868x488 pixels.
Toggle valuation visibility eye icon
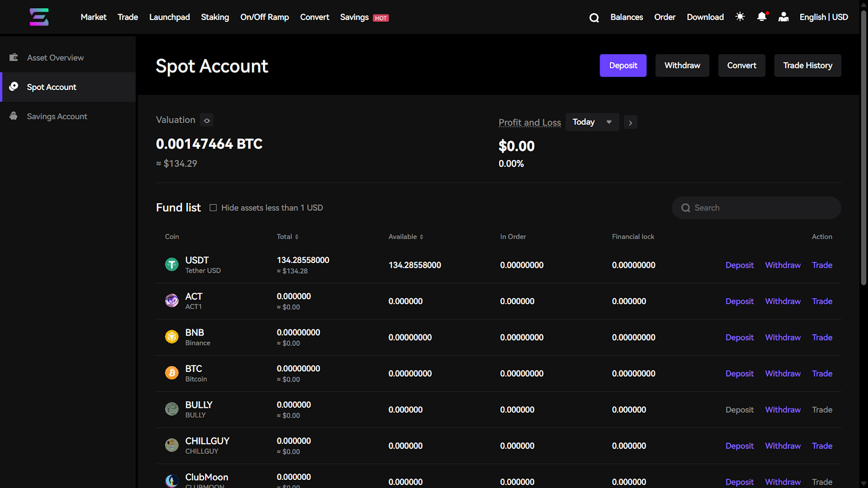point(207,120)
